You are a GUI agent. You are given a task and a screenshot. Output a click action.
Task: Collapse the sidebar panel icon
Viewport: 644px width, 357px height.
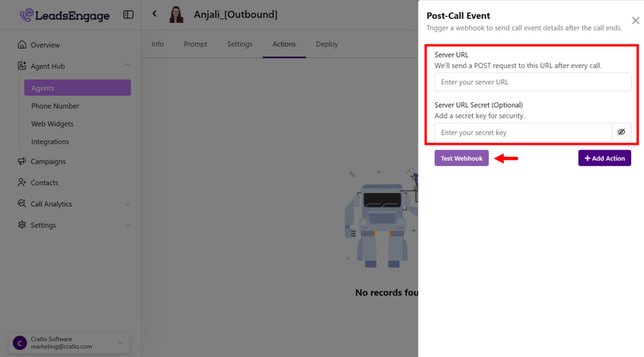pos(128,14)
